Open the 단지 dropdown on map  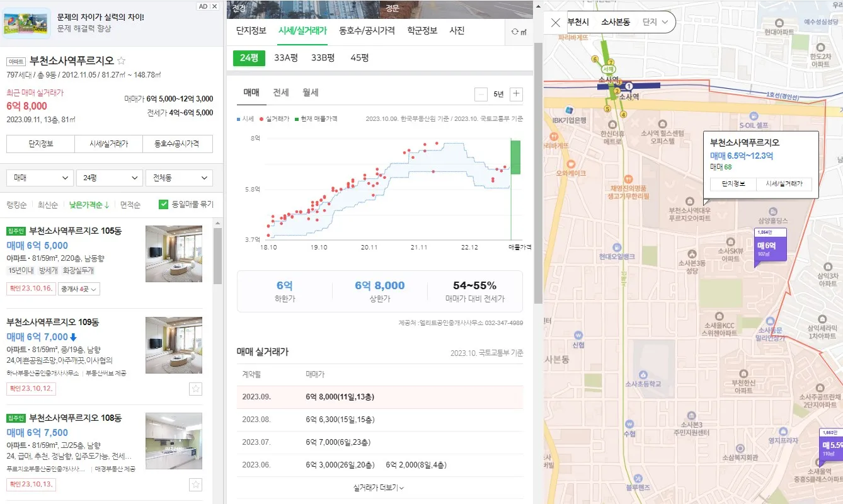coord(655,22)
